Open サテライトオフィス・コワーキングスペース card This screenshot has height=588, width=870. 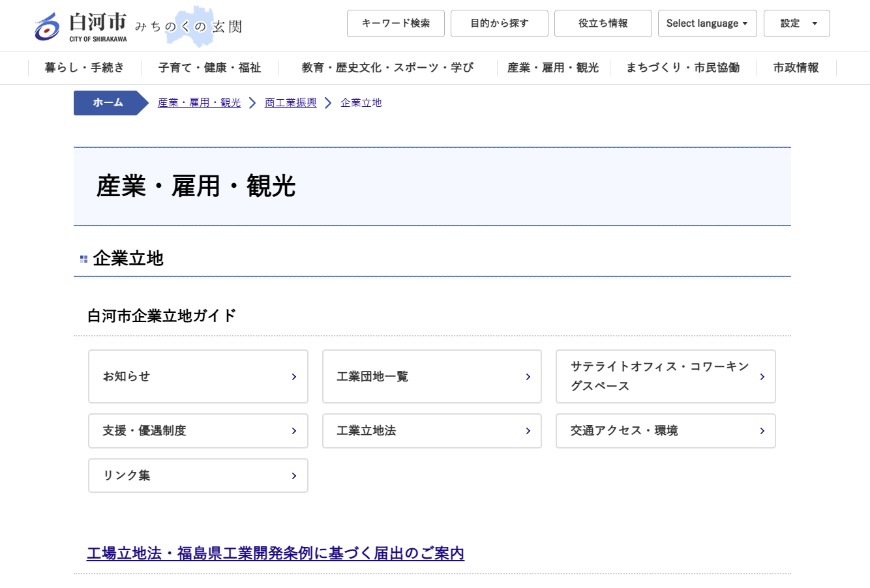pos(666,377)
